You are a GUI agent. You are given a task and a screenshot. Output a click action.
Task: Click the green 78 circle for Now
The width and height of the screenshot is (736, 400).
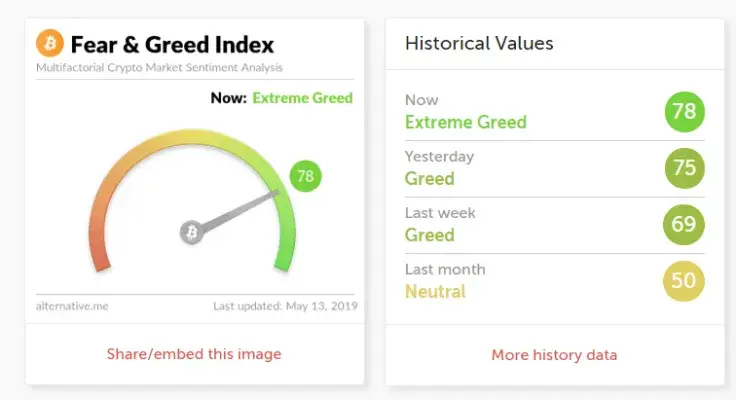pyautogui.click(x=684, y=111)
